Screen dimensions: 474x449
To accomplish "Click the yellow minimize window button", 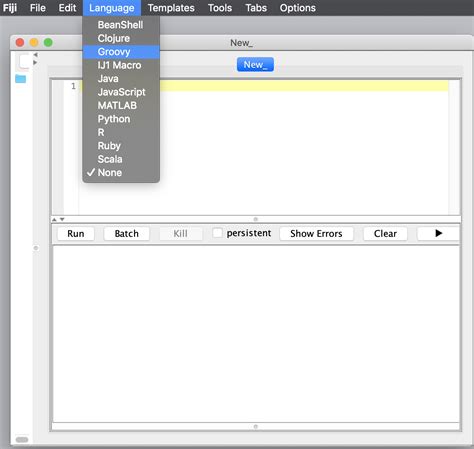I will pos(34,43).
